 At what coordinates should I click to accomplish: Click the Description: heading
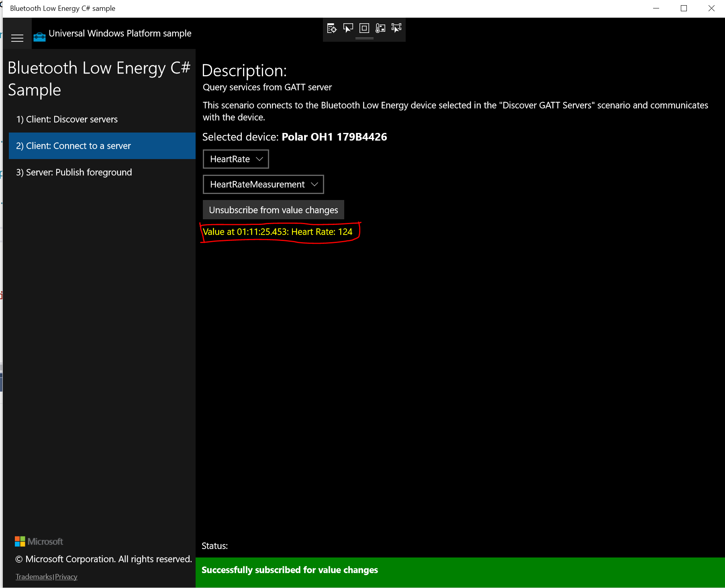tap(244, 71)
